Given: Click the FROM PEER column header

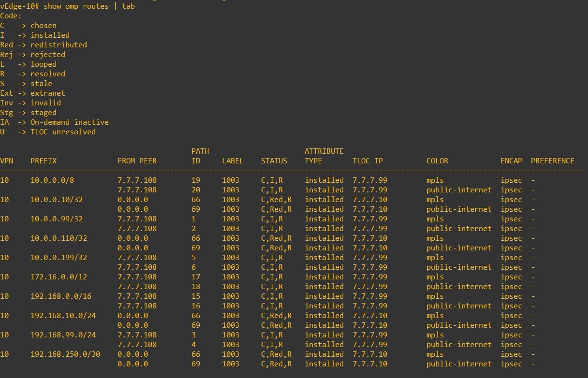Looking at the screenshot, I should click(x=137, y=160).
